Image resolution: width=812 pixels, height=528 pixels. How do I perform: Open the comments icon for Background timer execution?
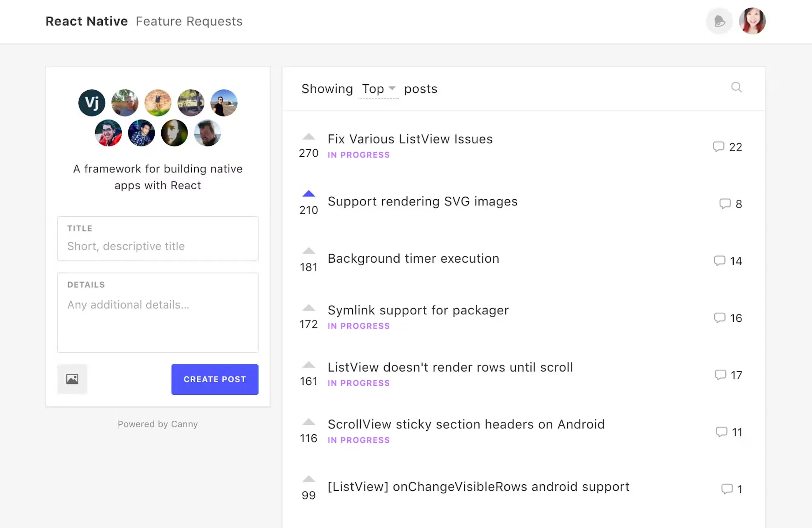720,261
